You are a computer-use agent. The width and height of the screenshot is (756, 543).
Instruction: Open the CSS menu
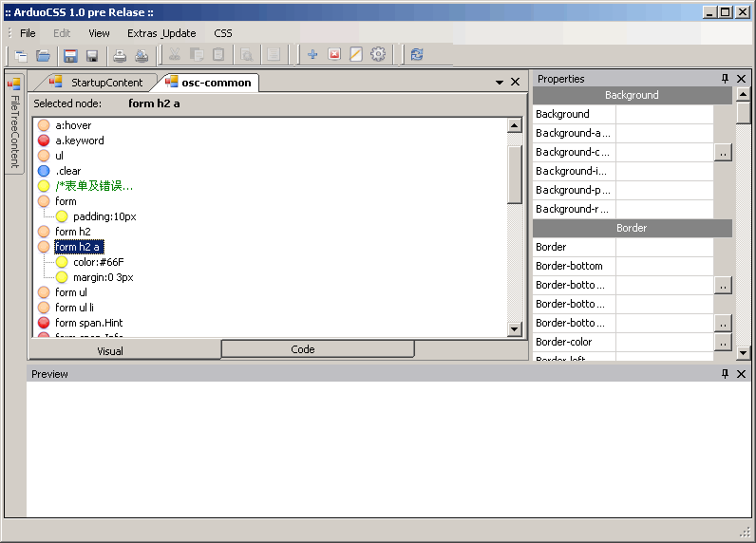[x=223, y=33]
